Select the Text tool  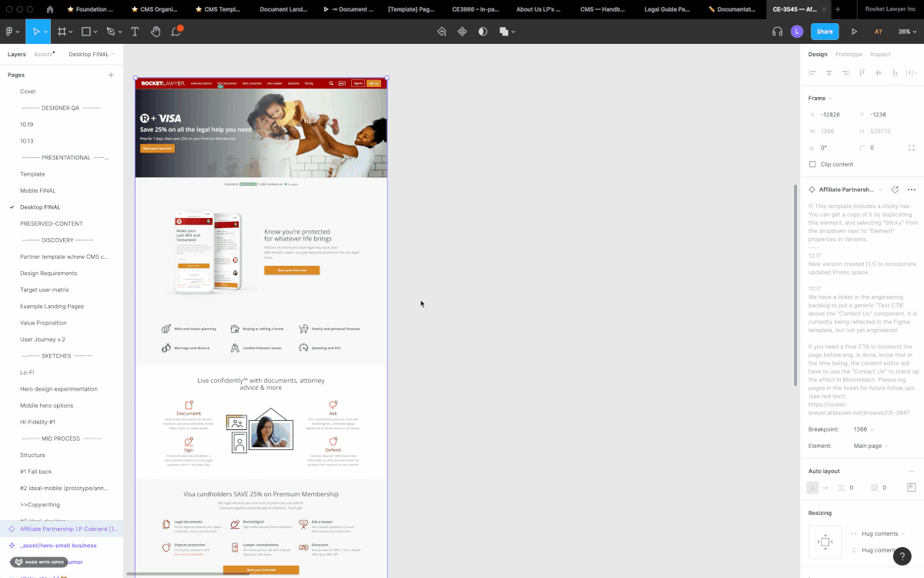pos(135,32)
